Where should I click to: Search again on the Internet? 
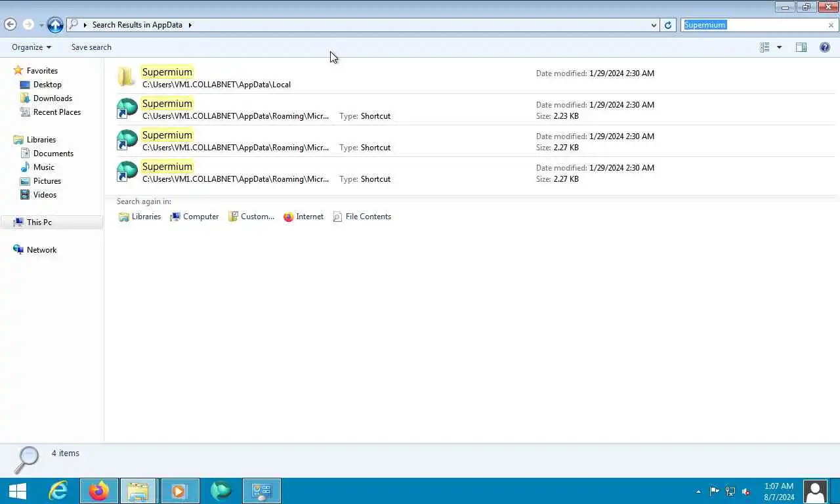tap(303, 217)
